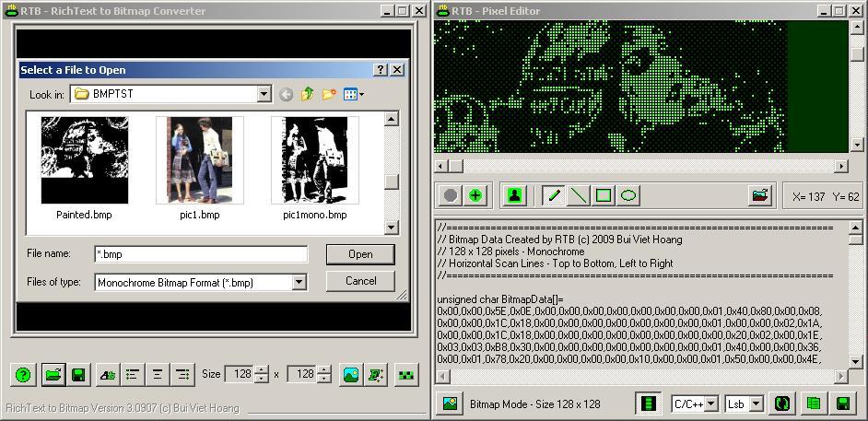Click the Cancel button
This screenshot has width=868, height=421.
pyautogui.click(x=360, y=281)
